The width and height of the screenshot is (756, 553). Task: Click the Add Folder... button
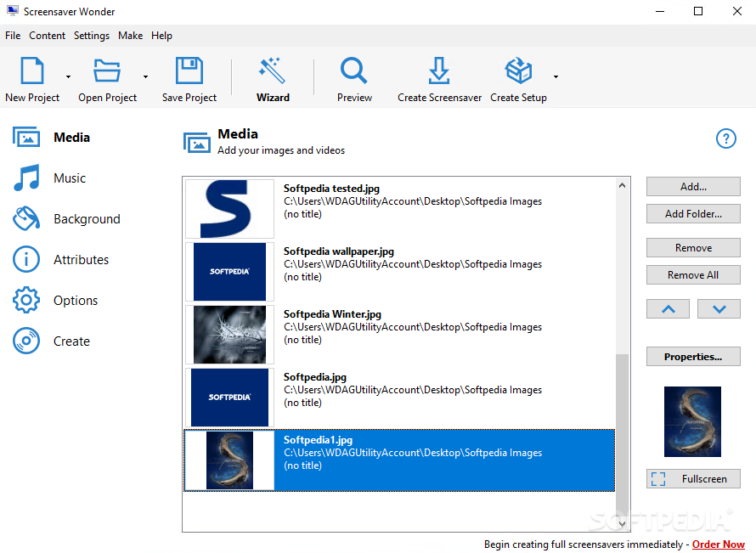click(693, 213)
